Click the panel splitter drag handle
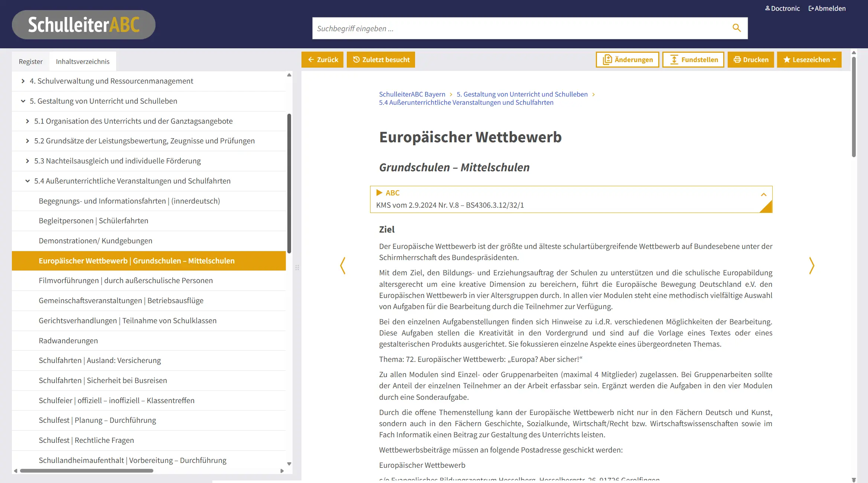Viewport: 868px width, 483px height. point(297,268)
